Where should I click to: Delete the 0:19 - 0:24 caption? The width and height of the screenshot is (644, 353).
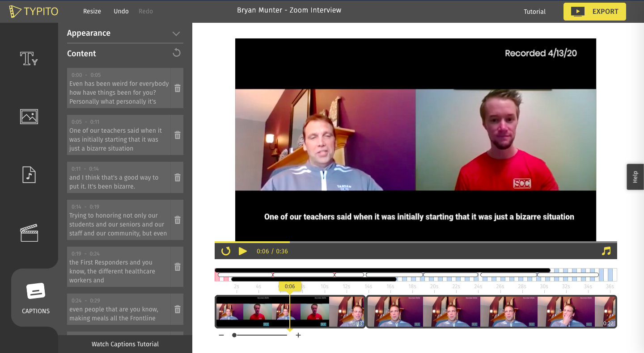(178, 267)
